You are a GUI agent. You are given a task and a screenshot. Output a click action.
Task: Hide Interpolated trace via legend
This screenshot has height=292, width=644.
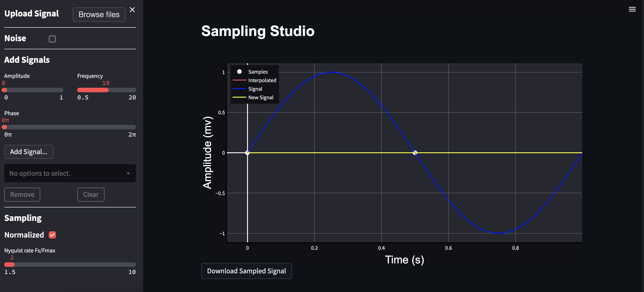point(262,80)
